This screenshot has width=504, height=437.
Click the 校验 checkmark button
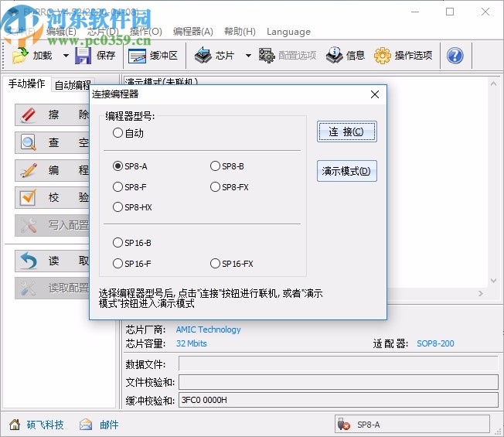click(53, 197)
